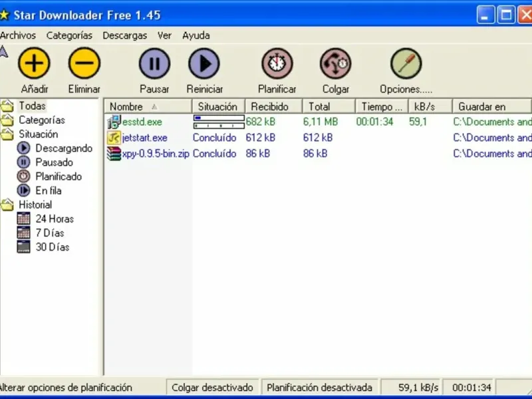532x399 pixels.
Task: Click the 00:01:34 time in esstd.exe row
Action: 374,122
